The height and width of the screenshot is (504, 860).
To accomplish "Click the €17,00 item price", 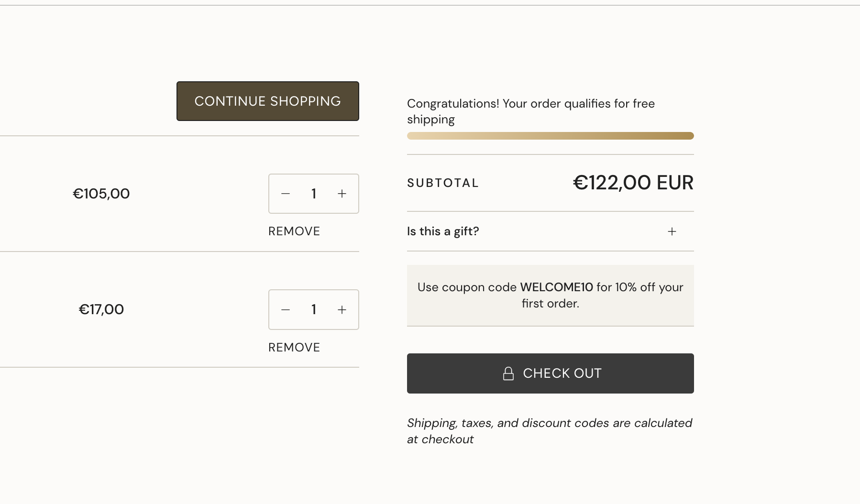I will (x=101, y=310).
